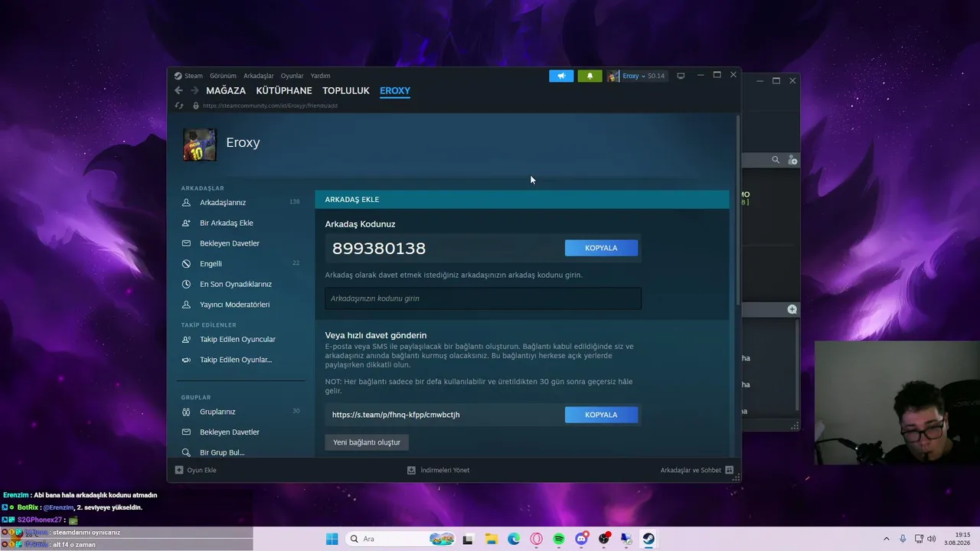Image resolution: width=980 pixels, height=551 pixels.
Task: Click the Yeni bağlantı oluştur button
Action: click(x=367, y=442)
